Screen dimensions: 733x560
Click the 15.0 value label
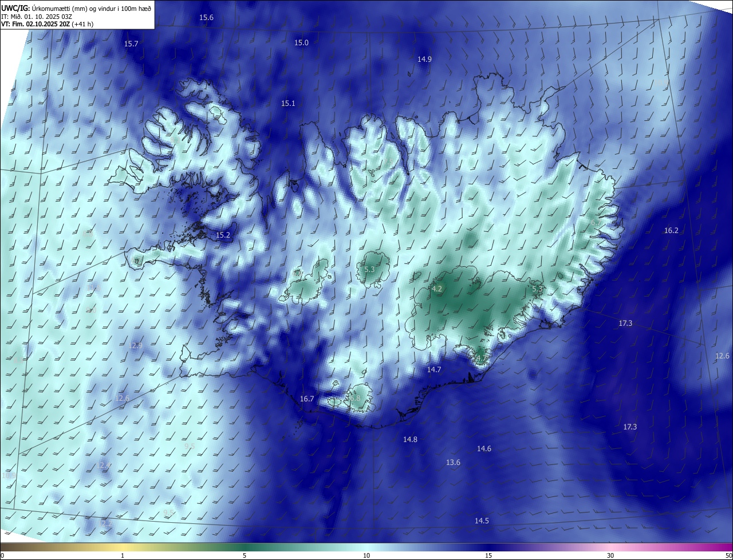click(301, 43)
